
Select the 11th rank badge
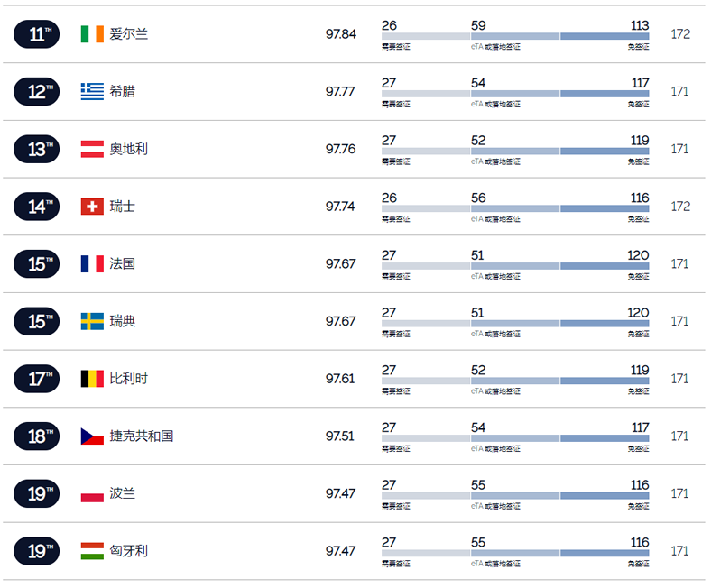[37, 34]
